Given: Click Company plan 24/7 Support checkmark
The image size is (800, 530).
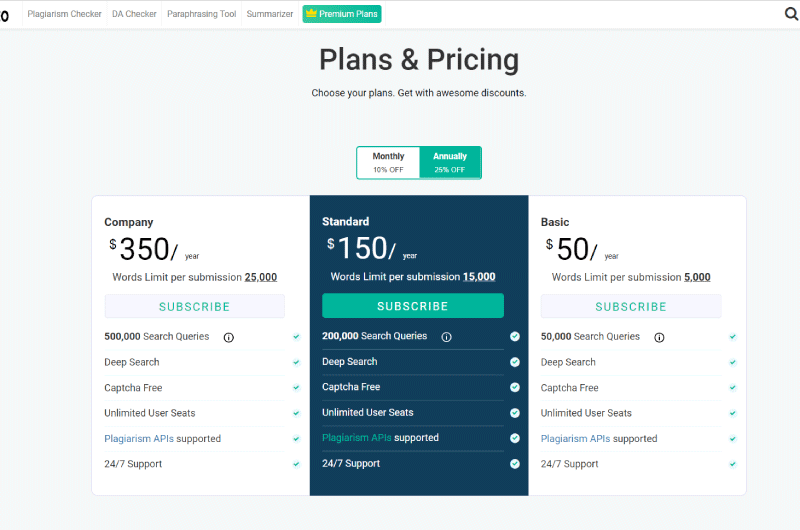Looking at the screenshot, I should 296,464.
